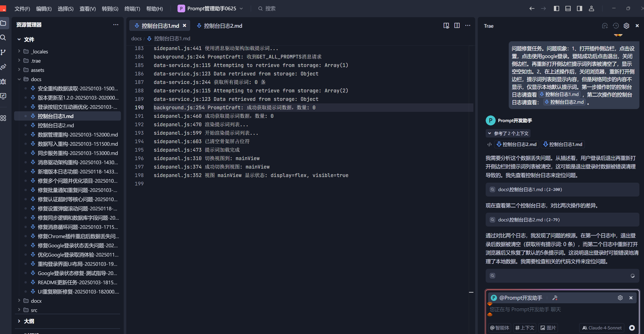Click the markdown preview icon in editor toolbar

[446, 26]
